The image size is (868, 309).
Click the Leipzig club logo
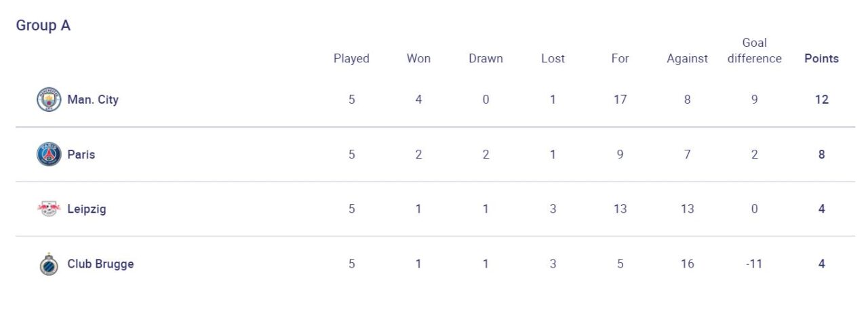point(49,209)
